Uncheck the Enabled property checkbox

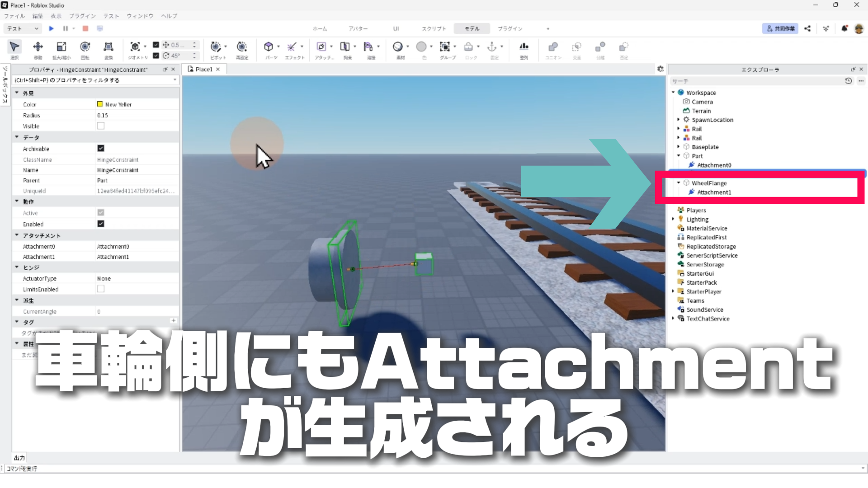coord(101,224)
